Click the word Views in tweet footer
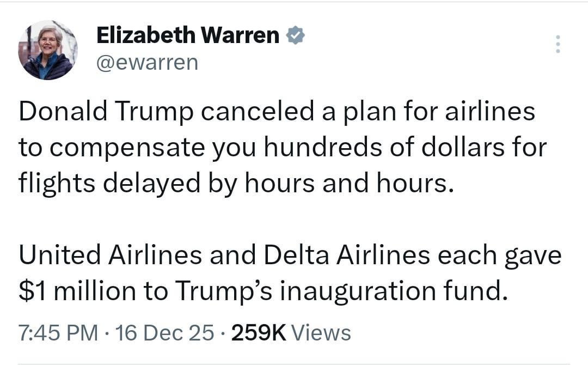This screenshot has height=365, width=588. [x=321, y=332]
